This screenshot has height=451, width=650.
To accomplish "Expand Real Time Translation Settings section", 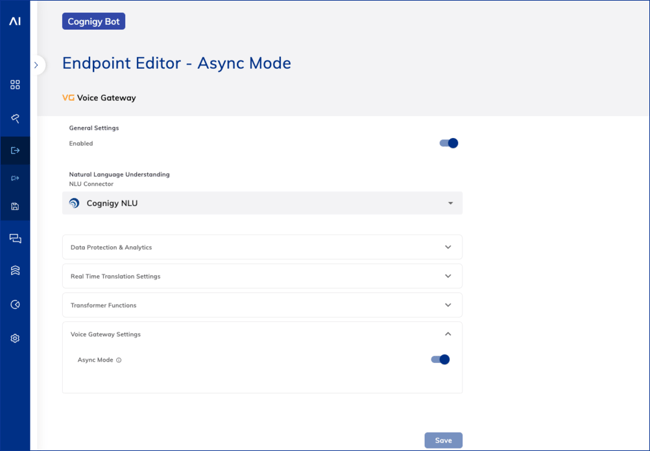I will (262, 276).
